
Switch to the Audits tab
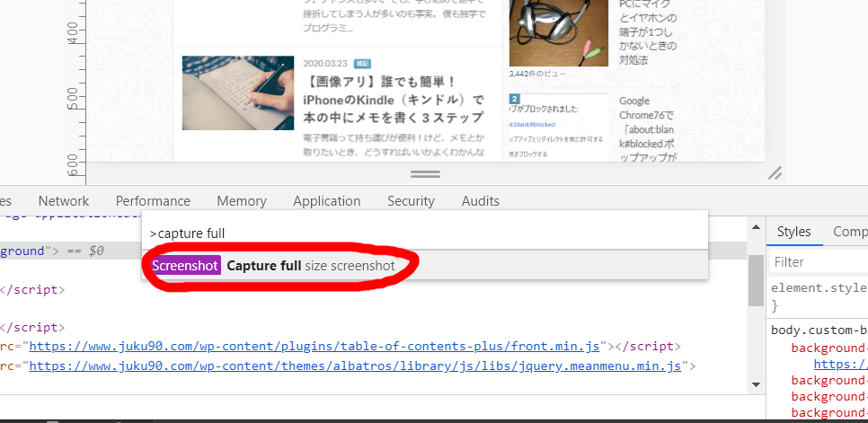(x=481, y=200)
